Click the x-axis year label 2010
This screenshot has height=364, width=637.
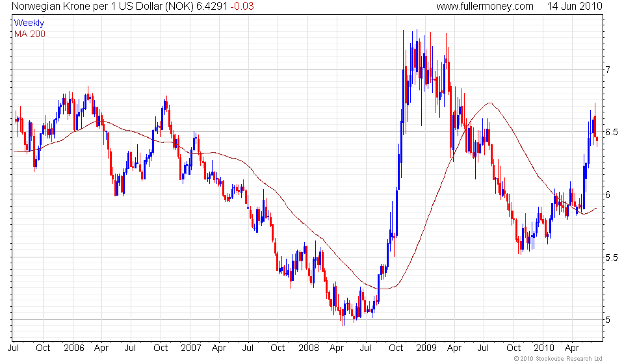(x=543, y=348)
